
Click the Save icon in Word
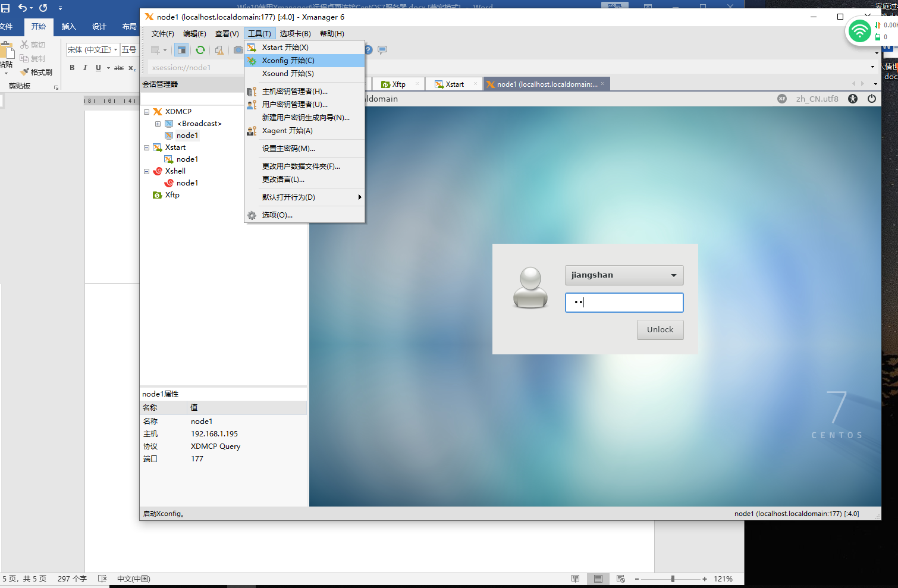(x=5, y=8)
